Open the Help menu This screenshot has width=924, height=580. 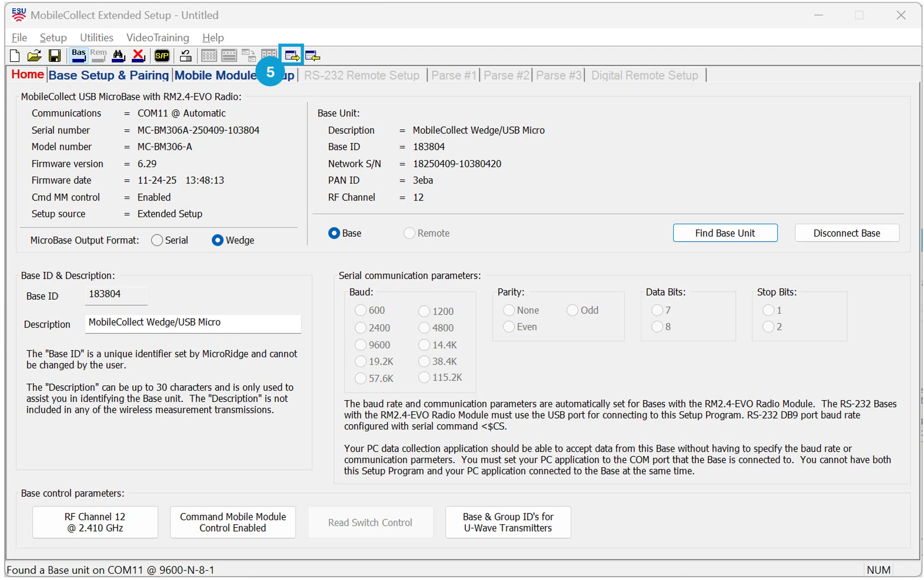[x=213, y=37]
